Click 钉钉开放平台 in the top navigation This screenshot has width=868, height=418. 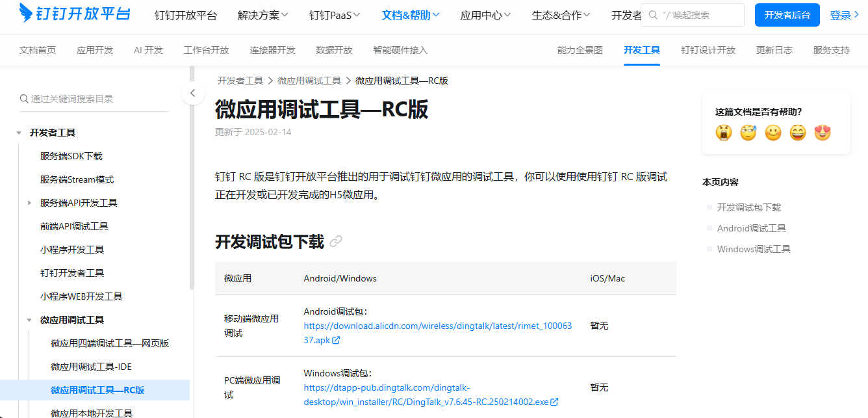point(186,15)
